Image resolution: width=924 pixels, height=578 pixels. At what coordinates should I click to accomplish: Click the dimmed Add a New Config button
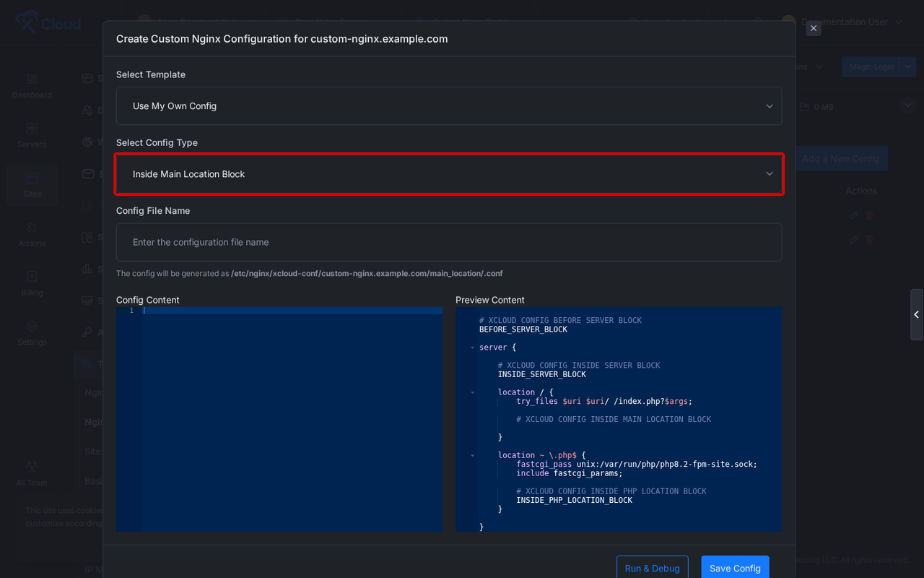pos(841,159)
